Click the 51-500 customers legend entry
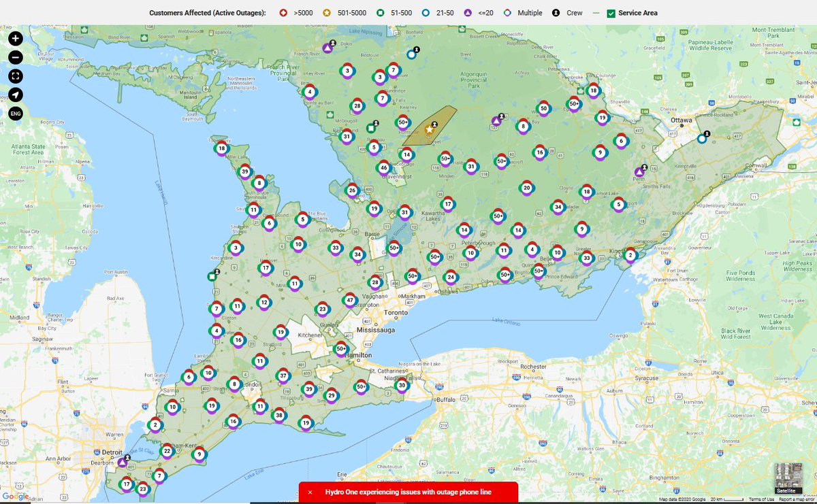Viewport: 817px width, 504px height. click(x=393, y=13)
